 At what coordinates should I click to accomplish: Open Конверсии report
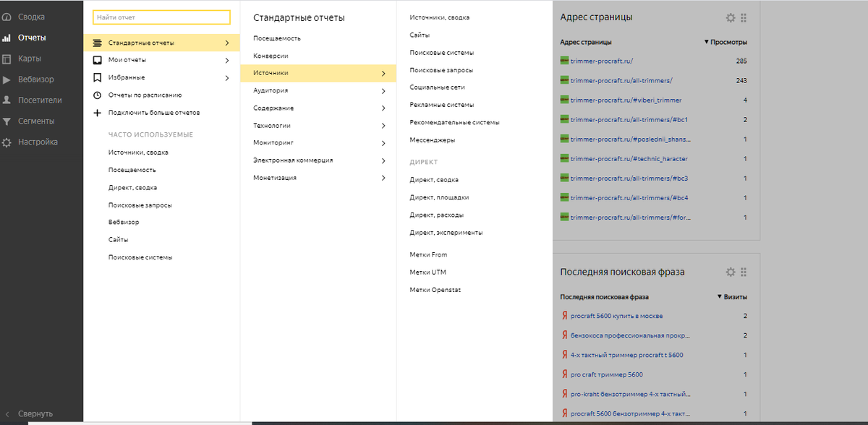pos(271,56)
